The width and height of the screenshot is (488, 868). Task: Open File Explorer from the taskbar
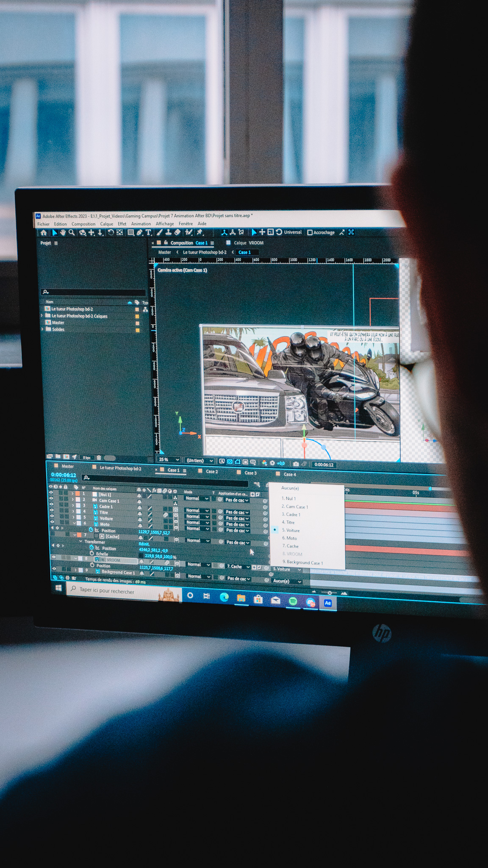click(241, 598)
